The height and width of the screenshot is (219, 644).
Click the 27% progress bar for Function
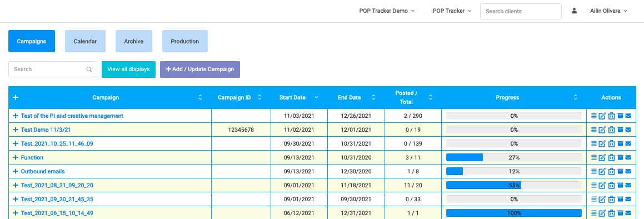point(514,158)
